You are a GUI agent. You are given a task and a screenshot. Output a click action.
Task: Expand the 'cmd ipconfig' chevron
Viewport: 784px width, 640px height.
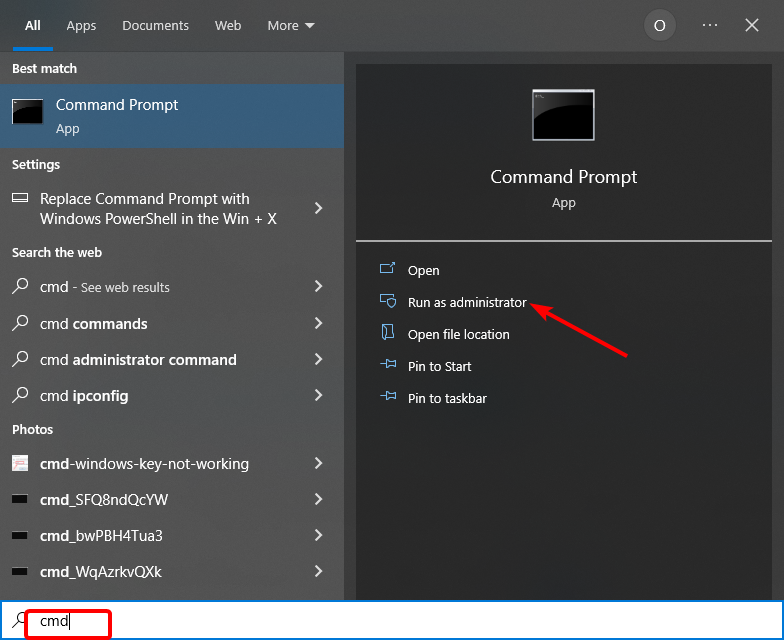(318, 395)
